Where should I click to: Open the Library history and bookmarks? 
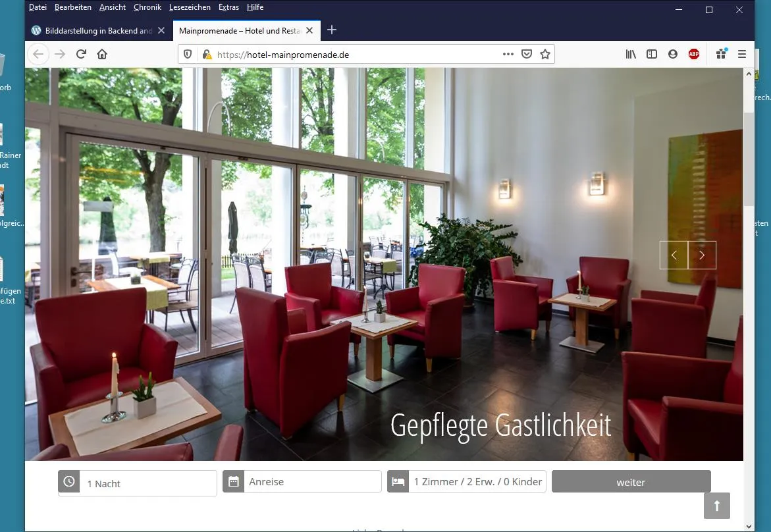point(630,54)
